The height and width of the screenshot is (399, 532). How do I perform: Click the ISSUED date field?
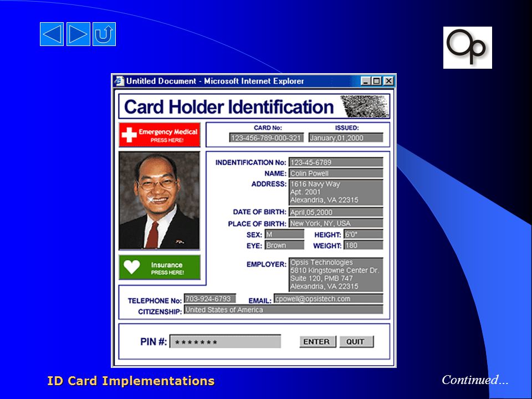click(346, 138)
